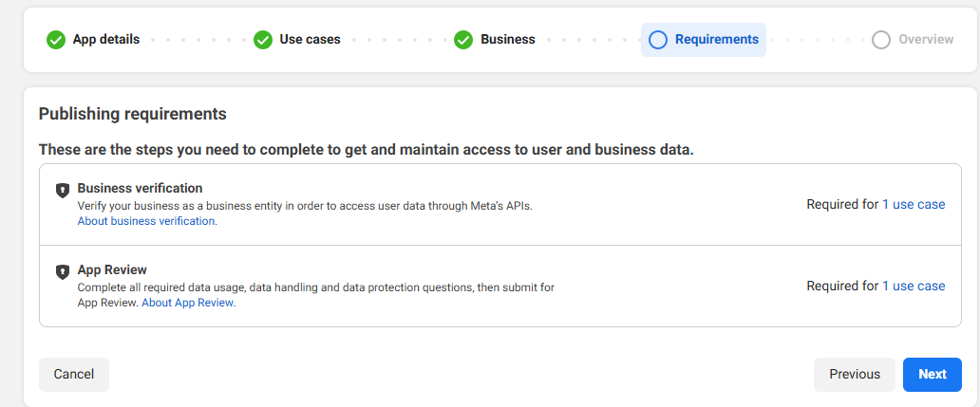980x407 pixels.
Task: Go to the App details step
Action: click(105, 40)
